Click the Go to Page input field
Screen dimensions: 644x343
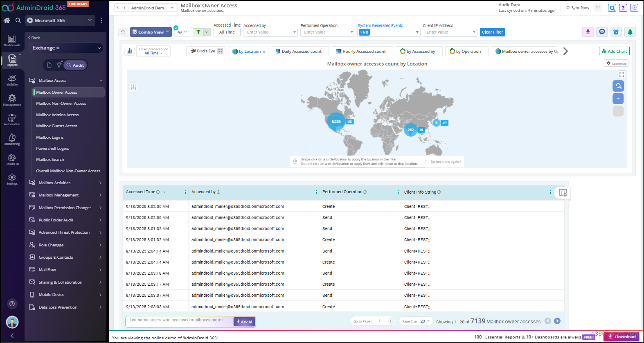[x=380, y=321]
